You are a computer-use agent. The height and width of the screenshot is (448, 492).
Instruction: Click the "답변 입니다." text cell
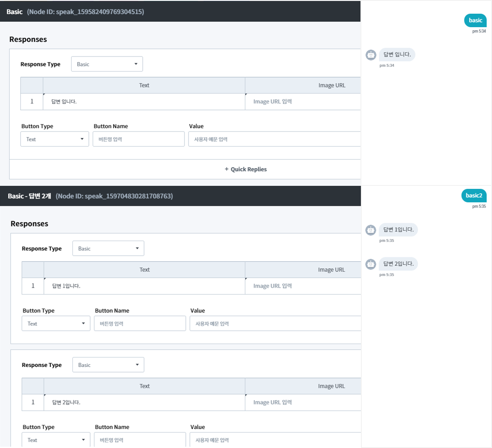coord(144,102)
